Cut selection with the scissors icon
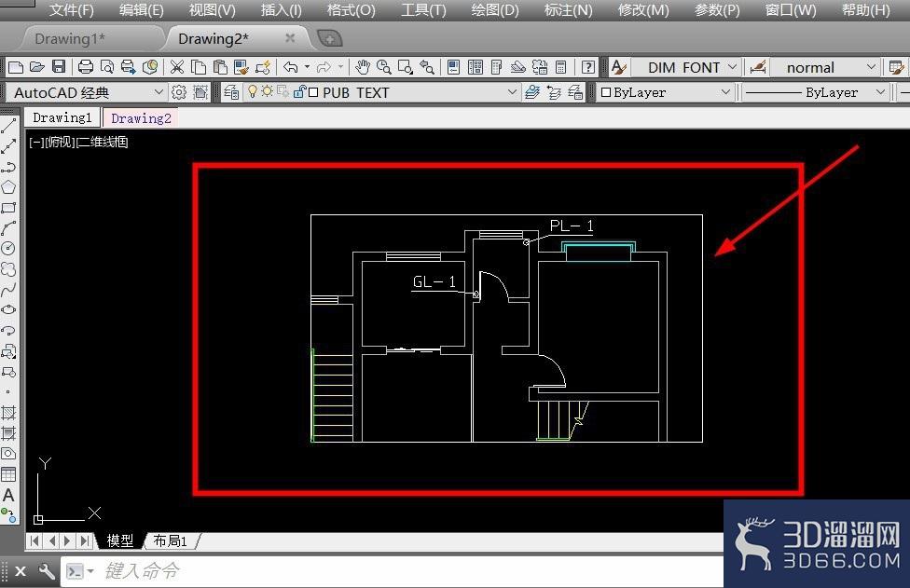 pos(177,67)
